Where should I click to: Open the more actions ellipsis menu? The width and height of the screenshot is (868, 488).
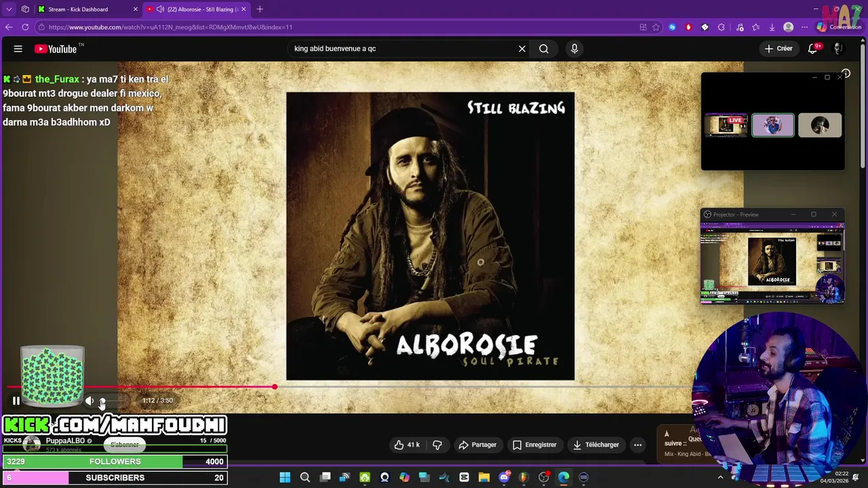click(637, 445)
